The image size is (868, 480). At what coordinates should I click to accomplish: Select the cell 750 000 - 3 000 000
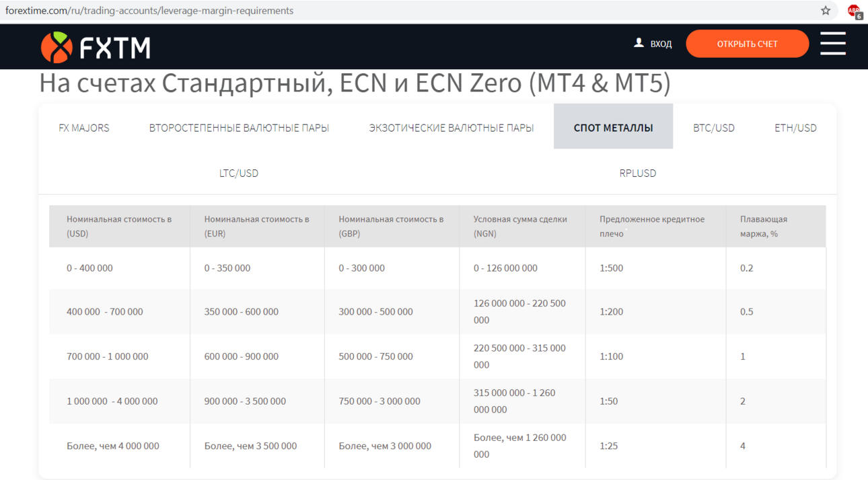379,401
